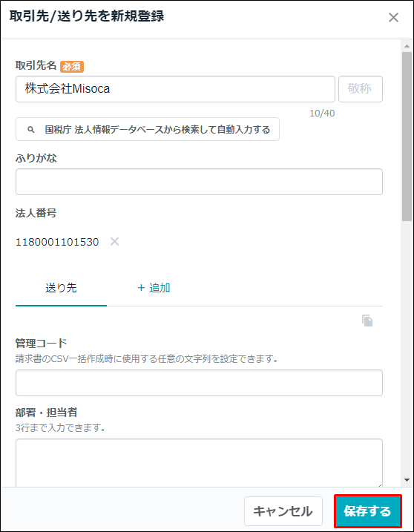Add a new destination with + 追加

point(154,288)
